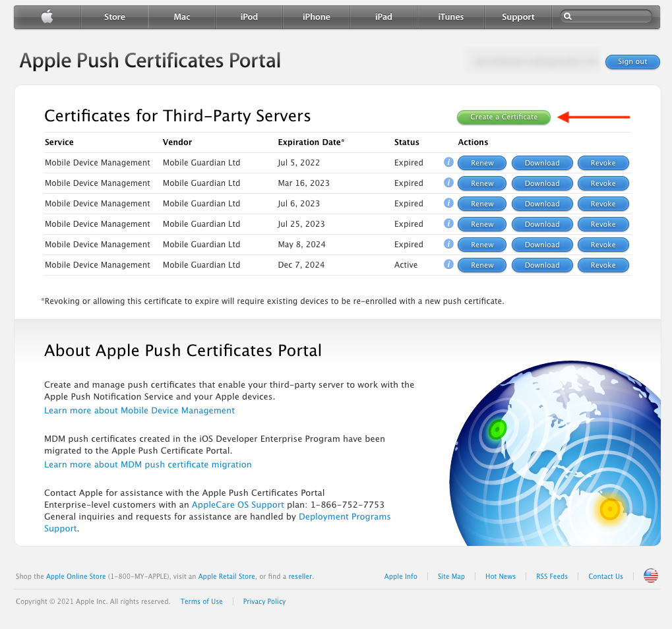Focus the search field in top bar
Viewport: 672px width, 629px height.
coord(606,16)
